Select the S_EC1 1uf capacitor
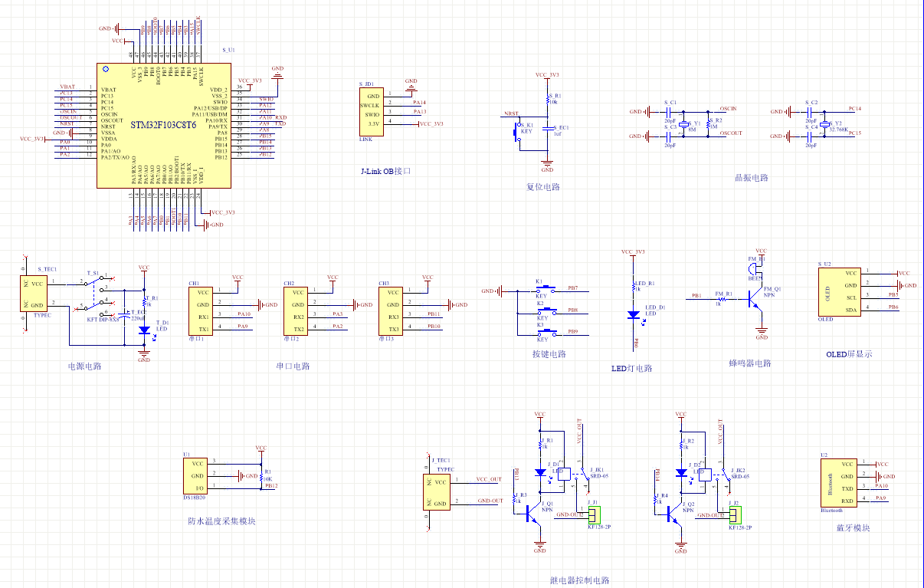This screenshot has height=588, width=924. [x=549, y=128]
